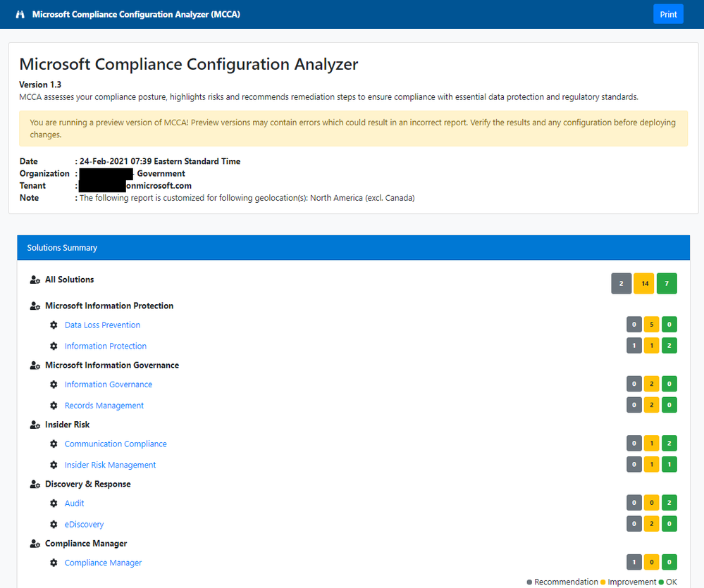The image size is (704, 588).
Task: Click Communication Compliance green badge 2
Action: coord(669,443)
